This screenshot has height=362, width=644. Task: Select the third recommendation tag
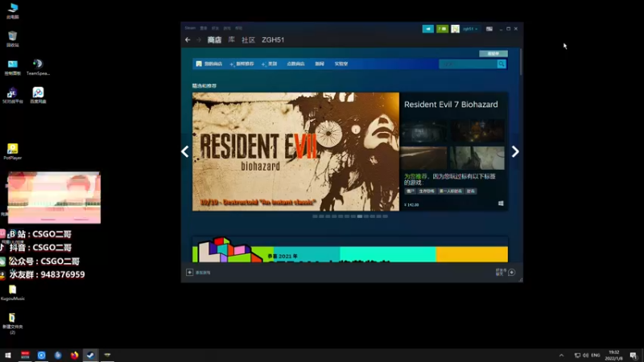(450, 191)
